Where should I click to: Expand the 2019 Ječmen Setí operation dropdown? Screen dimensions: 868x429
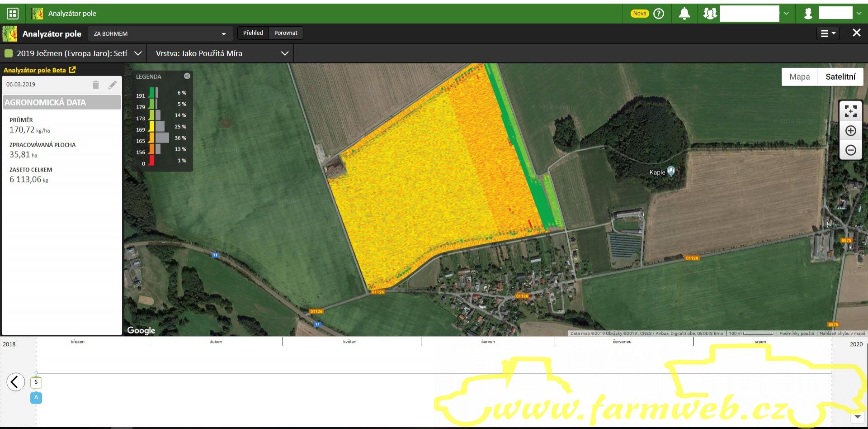point(138,53)
